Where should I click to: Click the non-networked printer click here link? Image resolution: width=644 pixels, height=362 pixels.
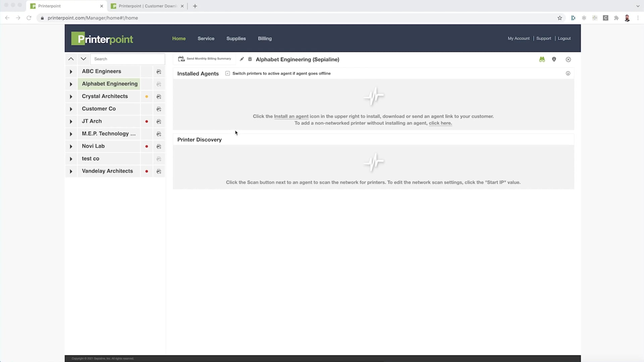440,123
